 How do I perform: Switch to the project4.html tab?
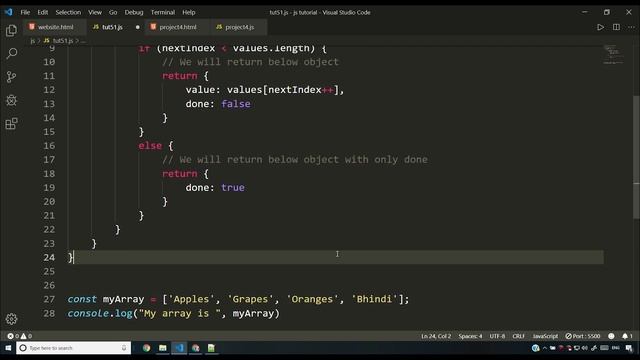click(178, 27)
